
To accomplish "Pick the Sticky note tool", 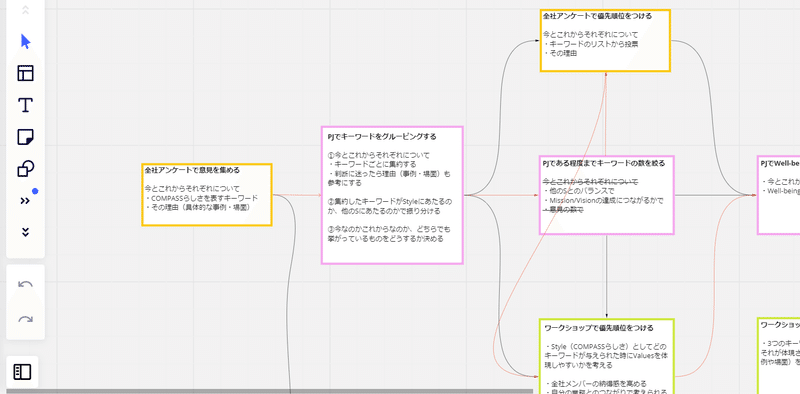I will pyautogui.click(x=26, y=137).
